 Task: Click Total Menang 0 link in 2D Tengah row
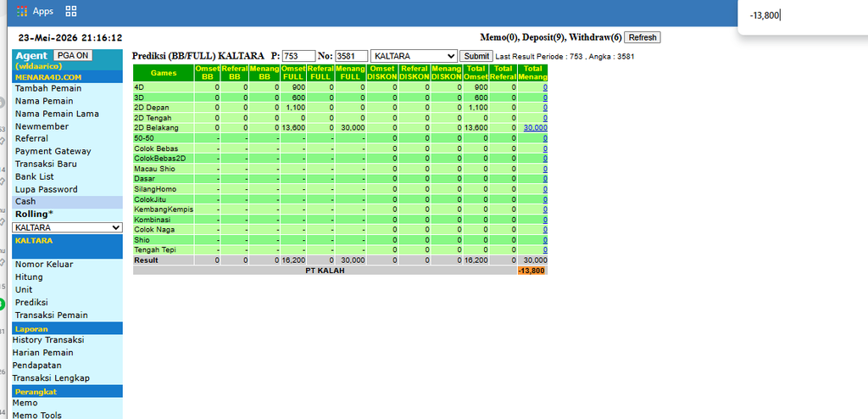point(545,118)
